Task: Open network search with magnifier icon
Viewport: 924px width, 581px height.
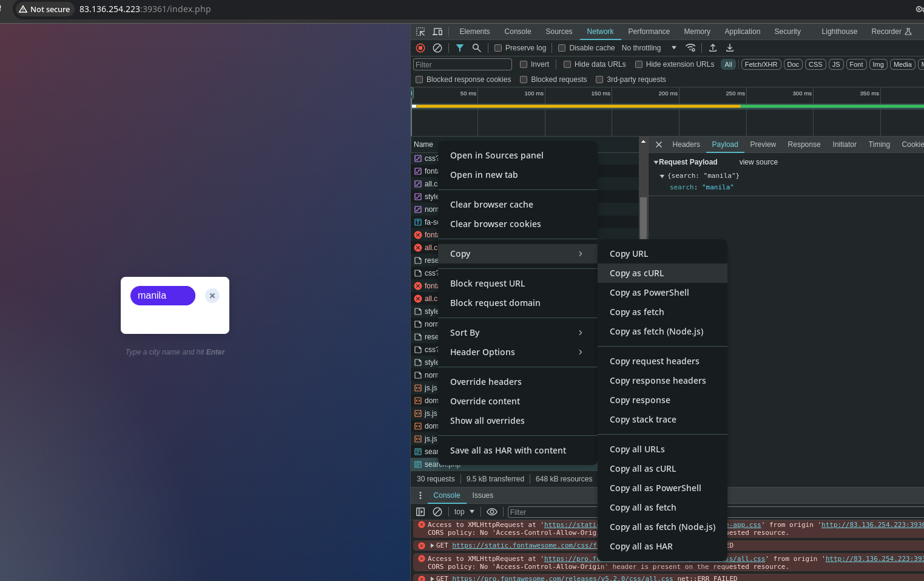Action: (x=477, y=48)
